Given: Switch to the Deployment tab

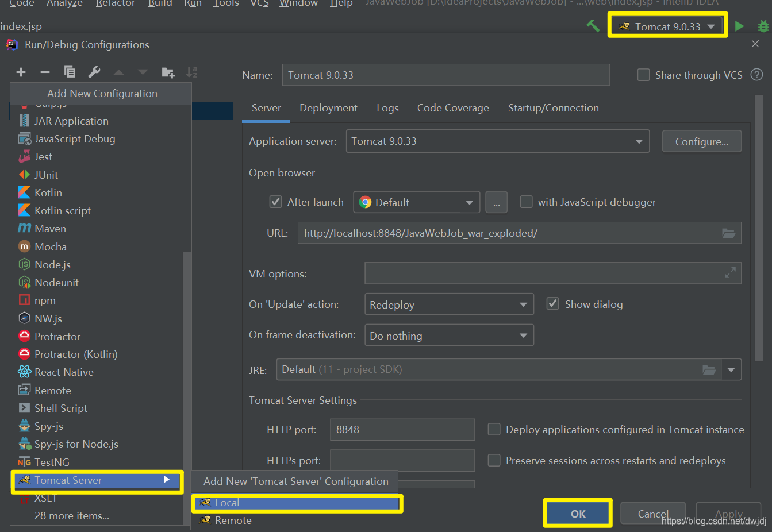Looking at the screenshot, I should [x=328, y=108].
